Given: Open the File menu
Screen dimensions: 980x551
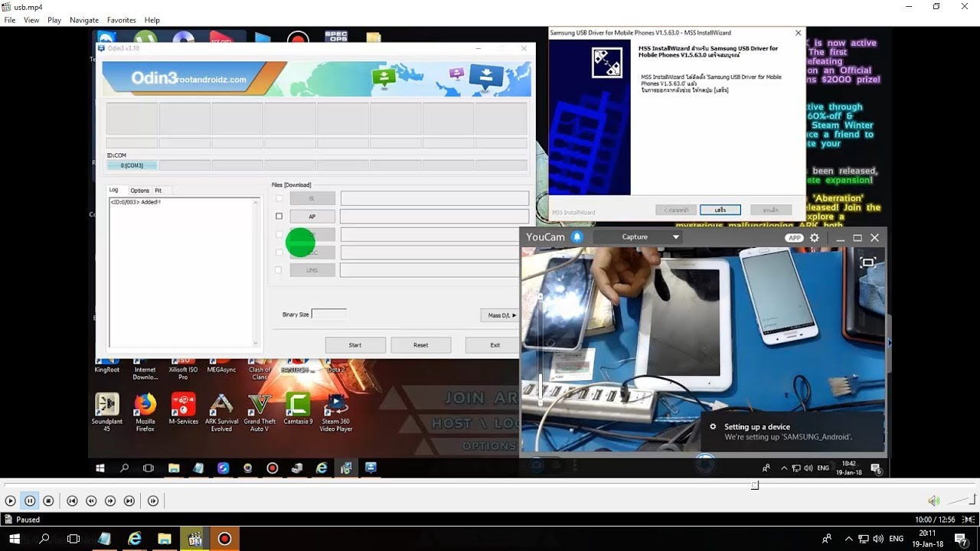Looking at the screenshot, I should (x=10, y=20).
